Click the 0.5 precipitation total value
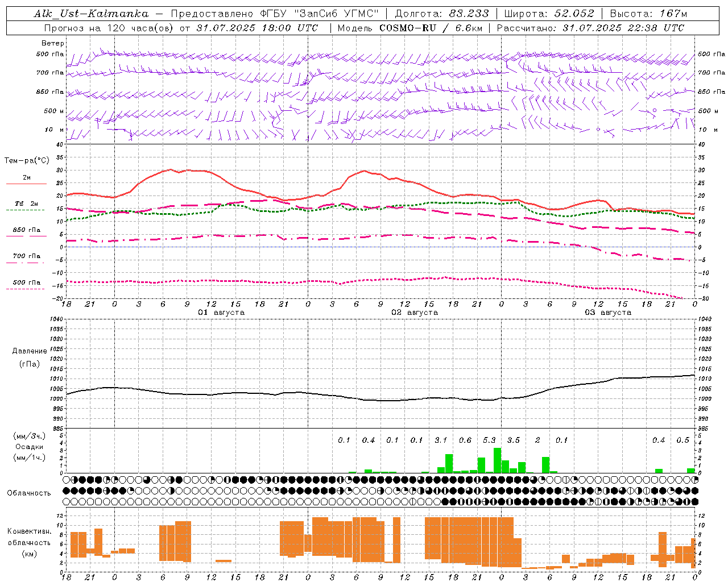This screenshot has width=728, height=582. click(683, 440)
